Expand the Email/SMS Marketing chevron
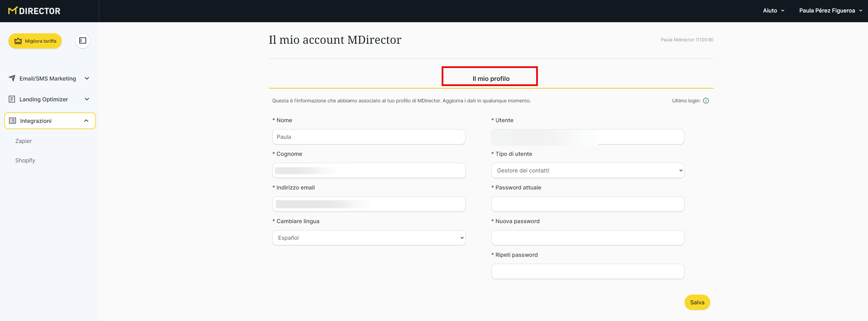This screenshot has height=321, width=868. coord(87,78)
